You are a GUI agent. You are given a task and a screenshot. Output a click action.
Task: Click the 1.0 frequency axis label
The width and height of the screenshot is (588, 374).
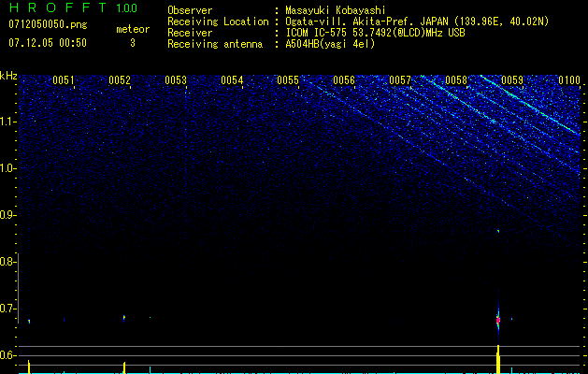(x=7, y=168)
